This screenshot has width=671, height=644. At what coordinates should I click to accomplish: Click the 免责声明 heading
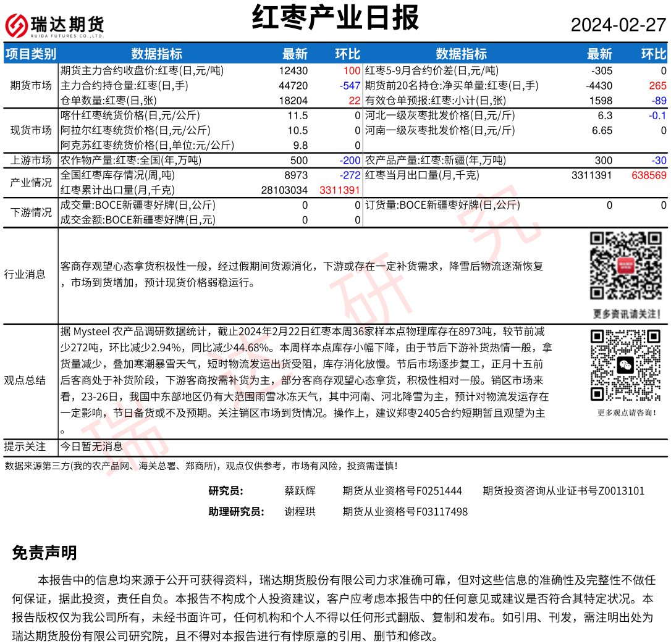44,553
